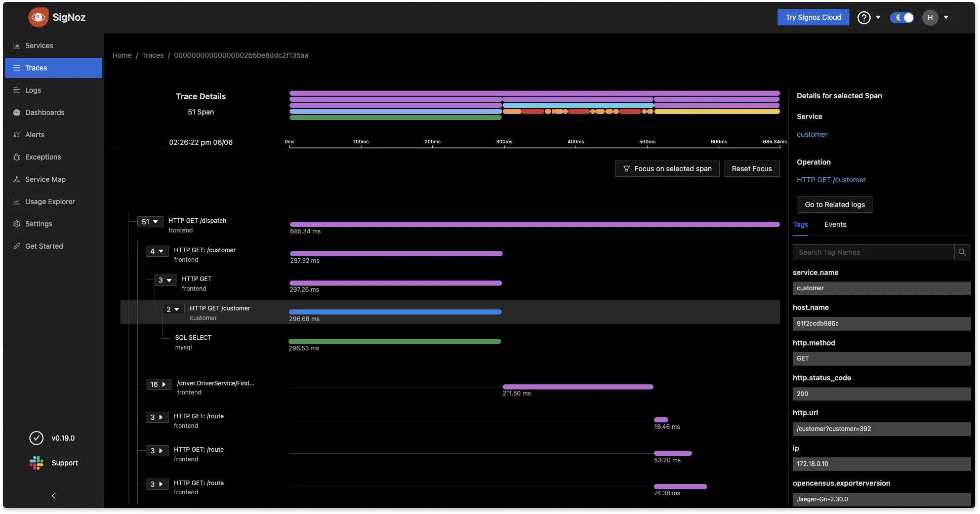Click the Search Tag Names input field

873,252
